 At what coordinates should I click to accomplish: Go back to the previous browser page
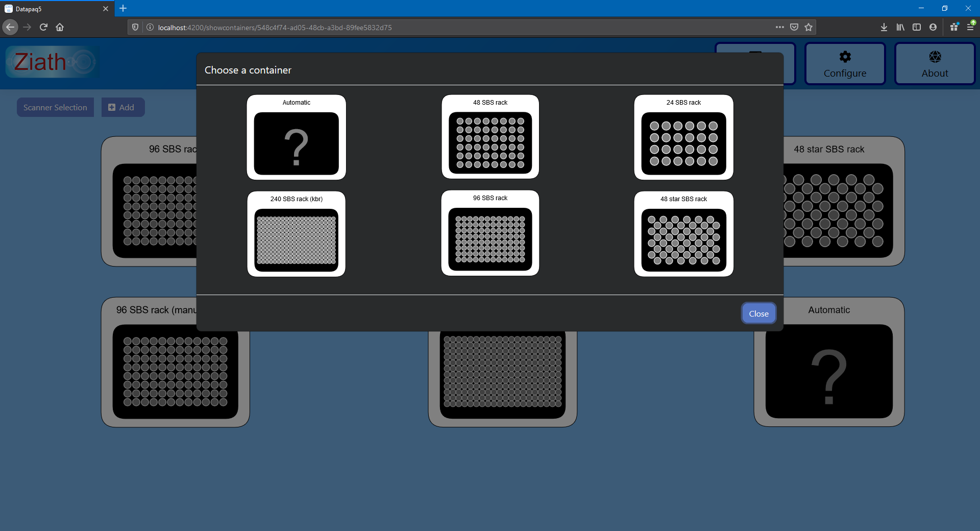(10, 27)
